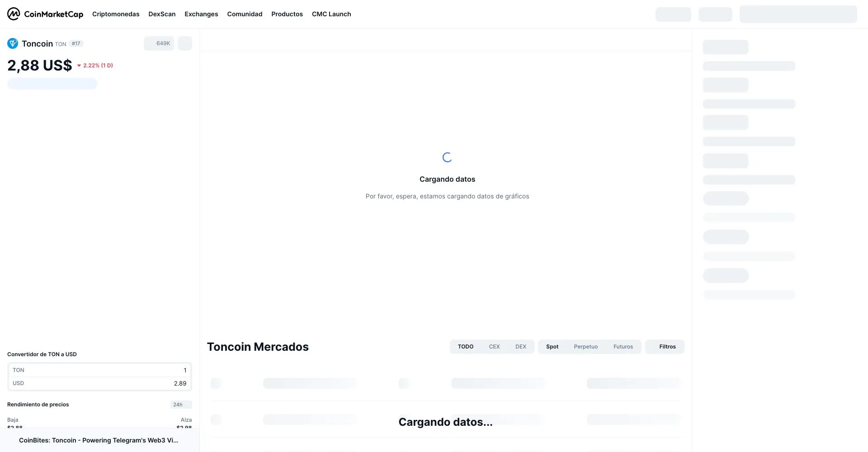Open the Filtros button

point(665,347)
